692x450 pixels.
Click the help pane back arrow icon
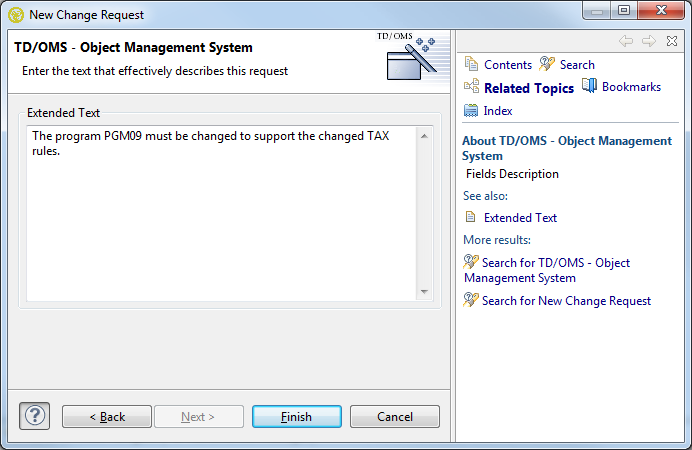pyautogui.click(x=626, y=41)
